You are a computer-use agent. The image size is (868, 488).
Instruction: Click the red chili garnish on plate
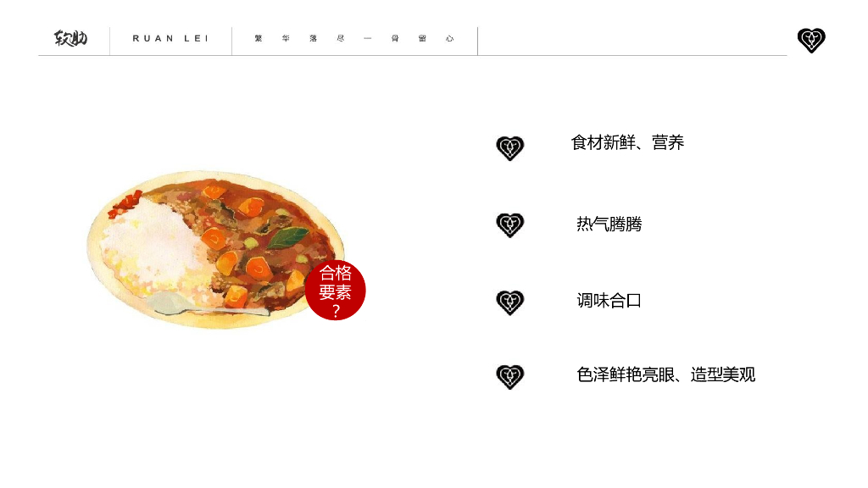pos(125,204)
